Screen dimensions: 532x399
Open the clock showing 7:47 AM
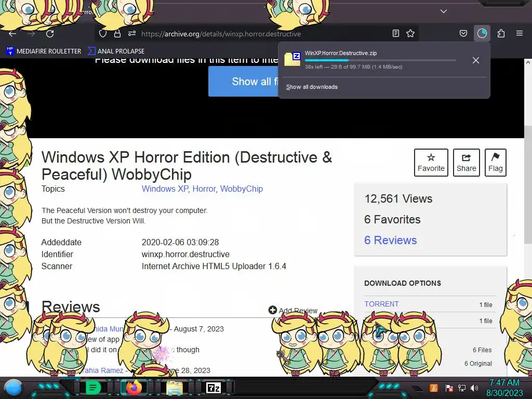tap(504, 388)
